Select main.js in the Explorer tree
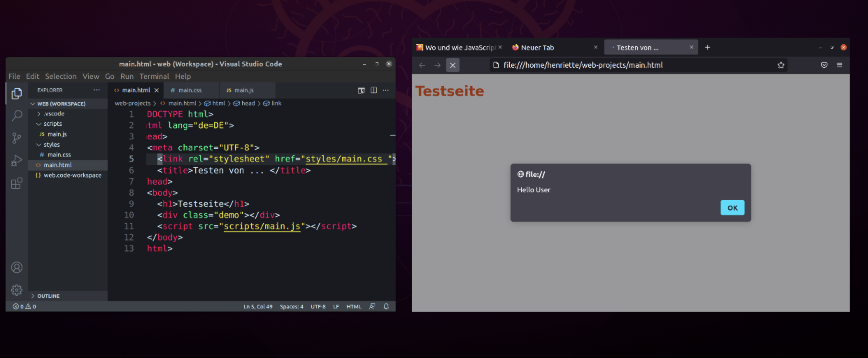 coord(67,134)
